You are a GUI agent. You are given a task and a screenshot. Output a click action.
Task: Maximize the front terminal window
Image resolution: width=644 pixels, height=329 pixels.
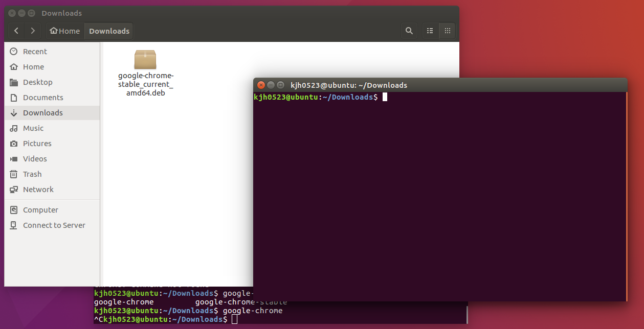[280, 85]
